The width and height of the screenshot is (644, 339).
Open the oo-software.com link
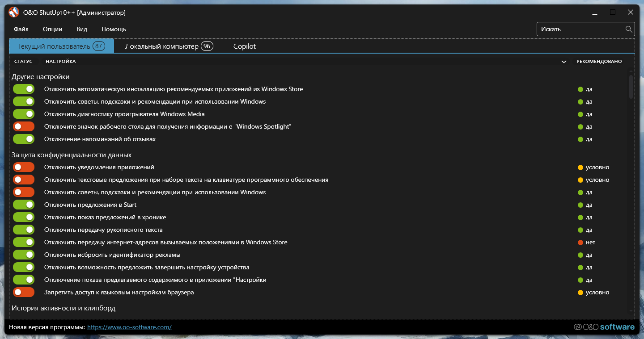(129, 327)
